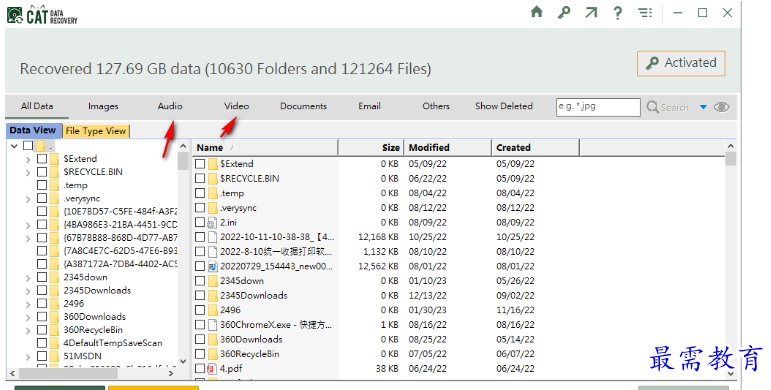Click the tree scroll-right arrow
Screen dimensions: 771x390
(x=171, y=373)
